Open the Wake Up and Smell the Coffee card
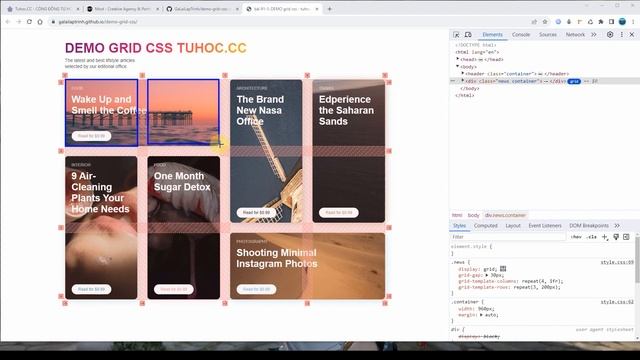This screenshot has height=360, width=640. click(142, 113)
